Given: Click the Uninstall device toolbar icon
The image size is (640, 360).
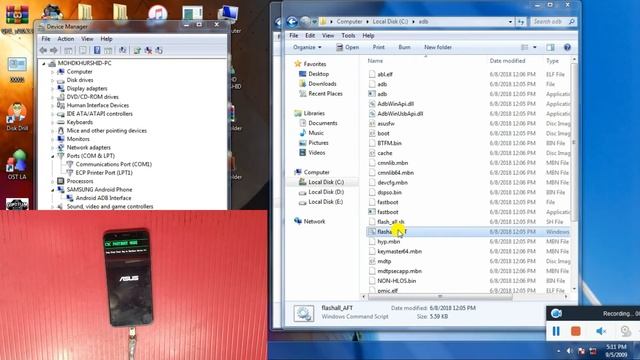Looking at the screenshot, I should [x=148, y=50].
